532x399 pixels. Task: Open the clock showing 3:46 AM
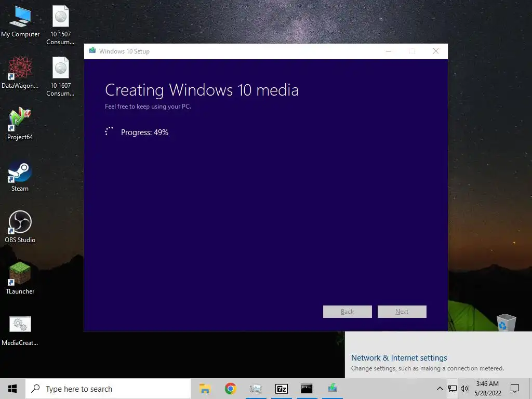(x=487, y=389)
